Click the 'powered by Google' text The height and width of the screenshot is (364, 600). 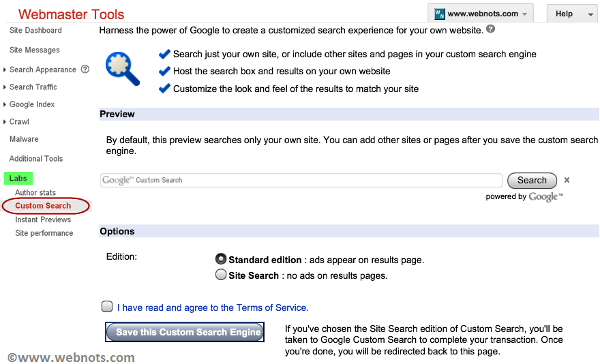point(524,197)
